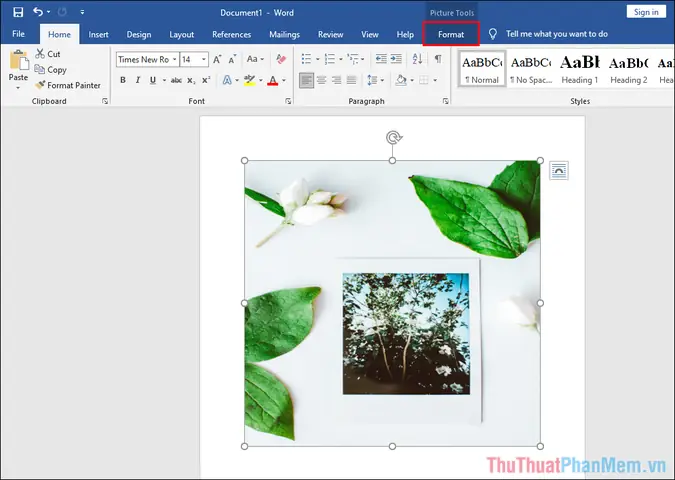Open the Layout Options icon beside picture
This screenshot has height=480, width=675.
pyautogui.click(x=559, y=170)
